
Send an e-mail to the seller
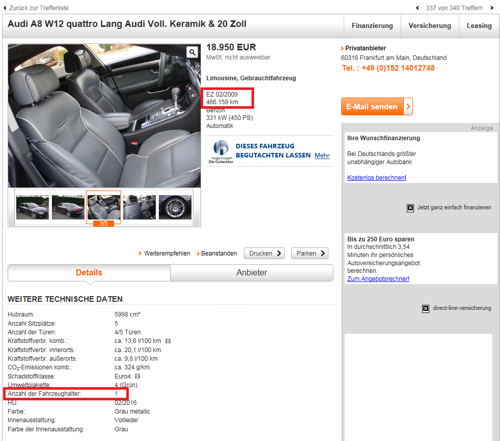[x=377, y=106]
